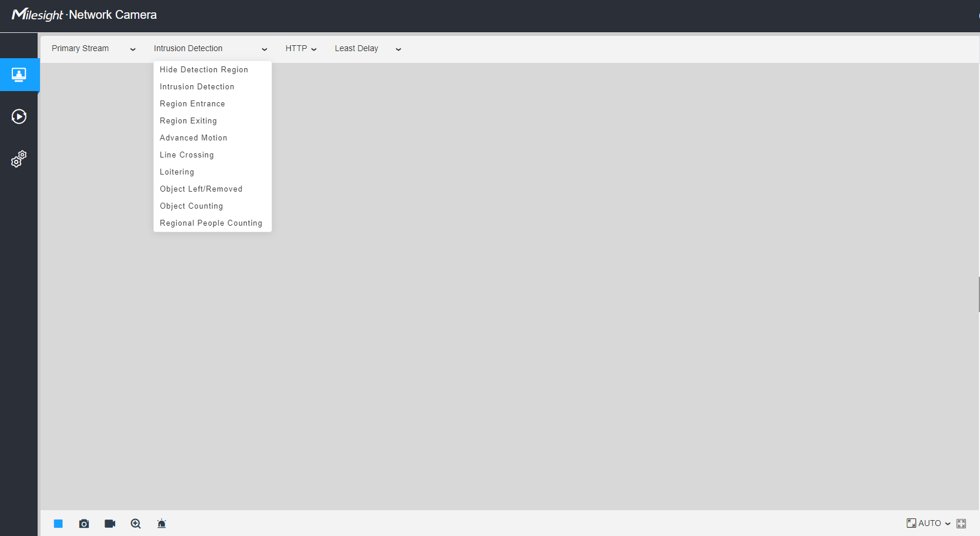
Task: Choose Region Exiting option
Action: 213,120
